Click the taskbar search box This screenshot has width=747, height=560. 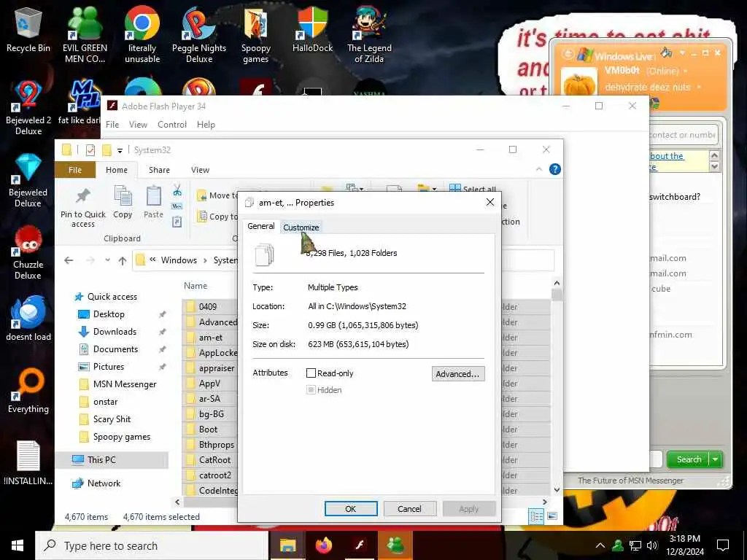[152, 545]
